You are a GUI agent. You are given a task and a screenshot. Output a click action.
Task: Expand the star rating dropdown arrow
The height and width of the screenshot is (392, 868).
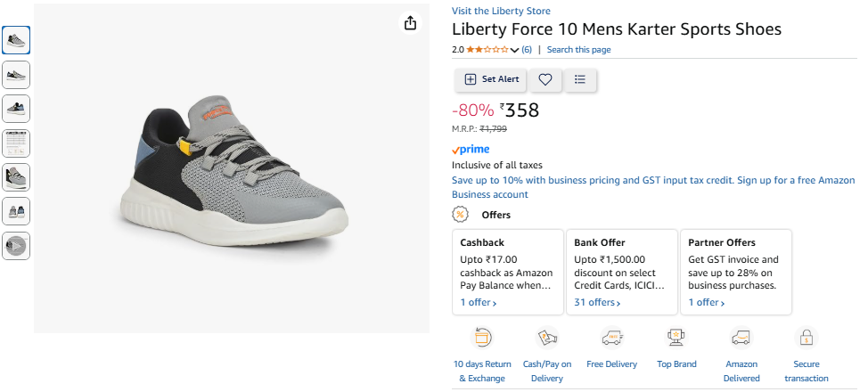[514, 50]
